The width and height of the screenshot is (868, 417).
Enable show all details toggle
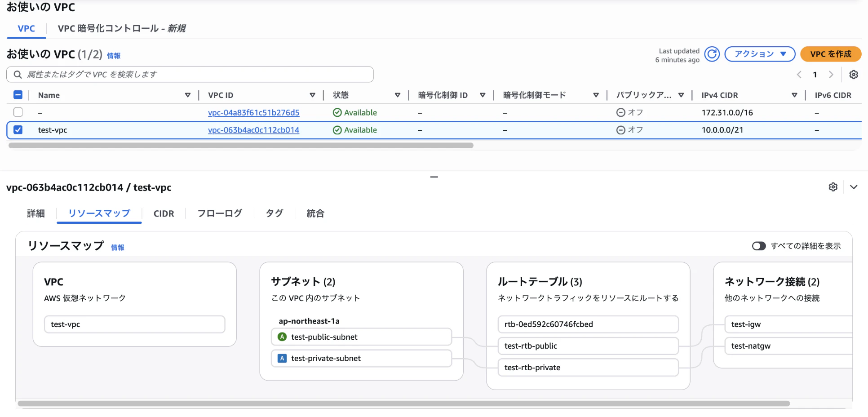point(759,246)
